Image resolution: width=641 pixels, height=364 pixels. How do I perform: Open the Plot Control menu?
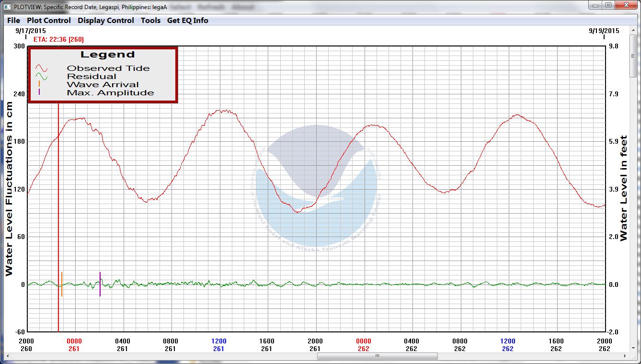(x=48, y=20)
